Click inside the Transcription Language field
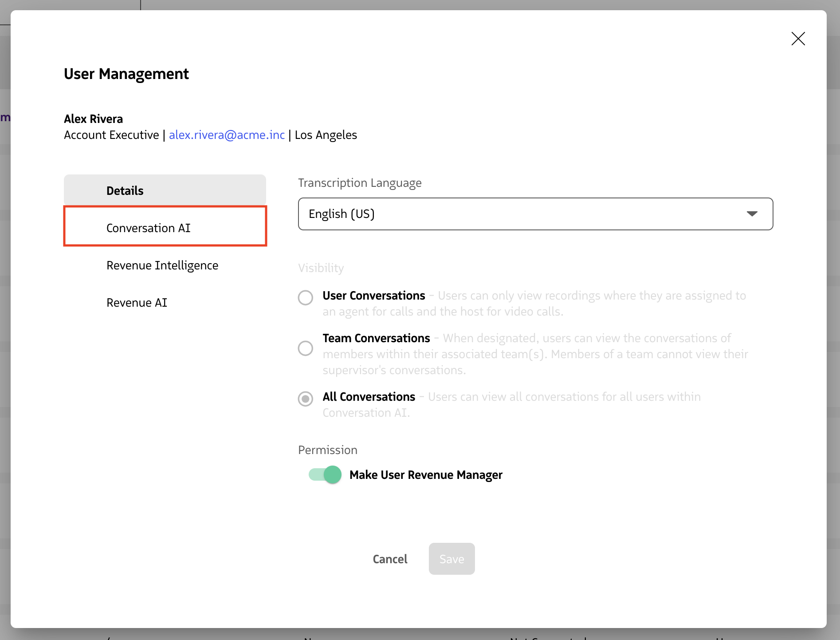Screen dimensions: 840x640 point(488,214)
